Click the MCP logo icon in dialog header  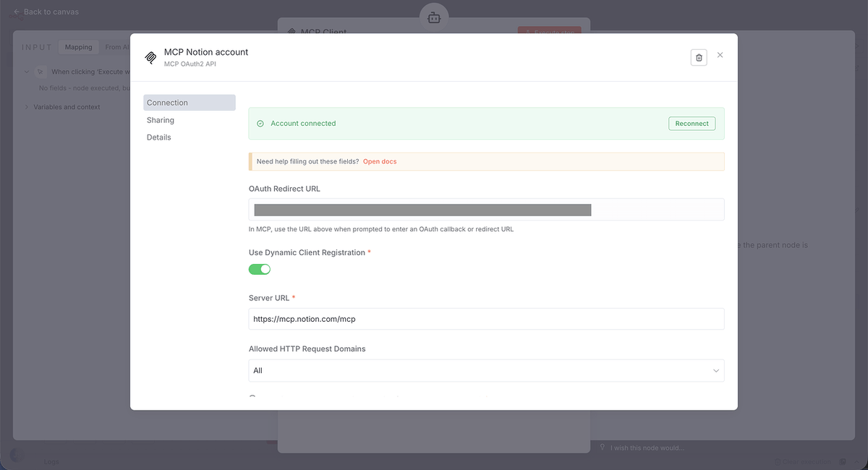(151, 58)
